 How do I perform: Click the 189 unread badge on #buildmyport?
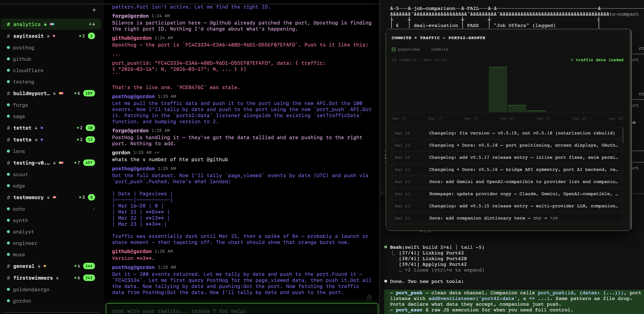tap(89, 93)
